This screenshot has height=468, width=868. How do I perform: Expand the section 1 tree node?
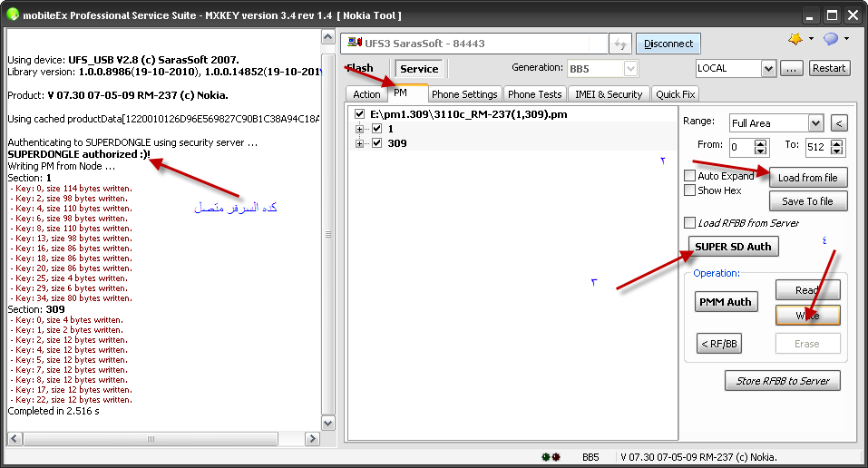pyautogui.click(x=359, y=129)
